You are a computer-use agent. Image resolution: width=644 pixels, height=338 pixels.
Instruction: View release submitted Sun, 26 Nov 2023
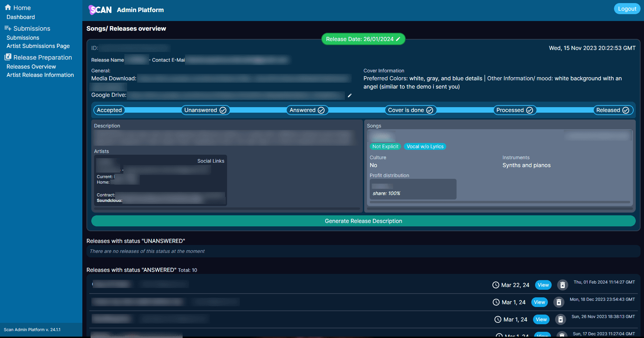(541, 319)
